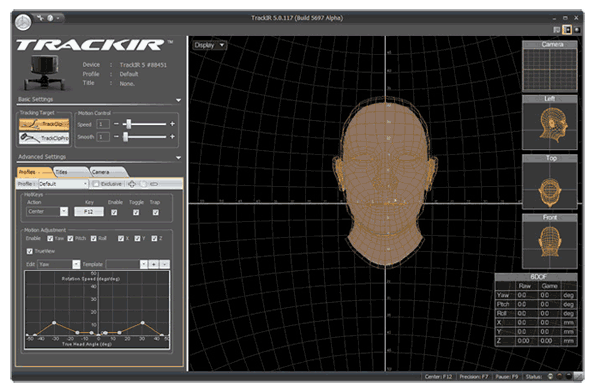Switch to the Camera tab
This screenshot has height=392, width=600.
pos(108,172)
